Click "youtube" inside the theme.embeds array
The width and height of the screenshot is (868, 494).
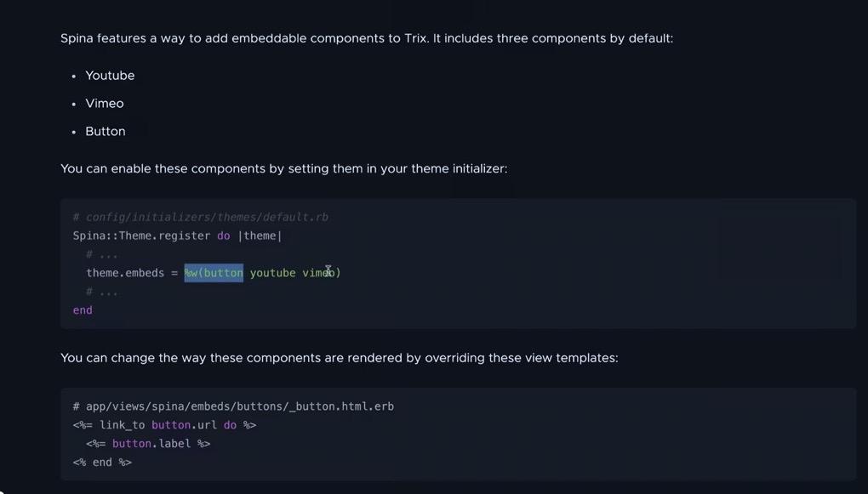pos(272,273)
